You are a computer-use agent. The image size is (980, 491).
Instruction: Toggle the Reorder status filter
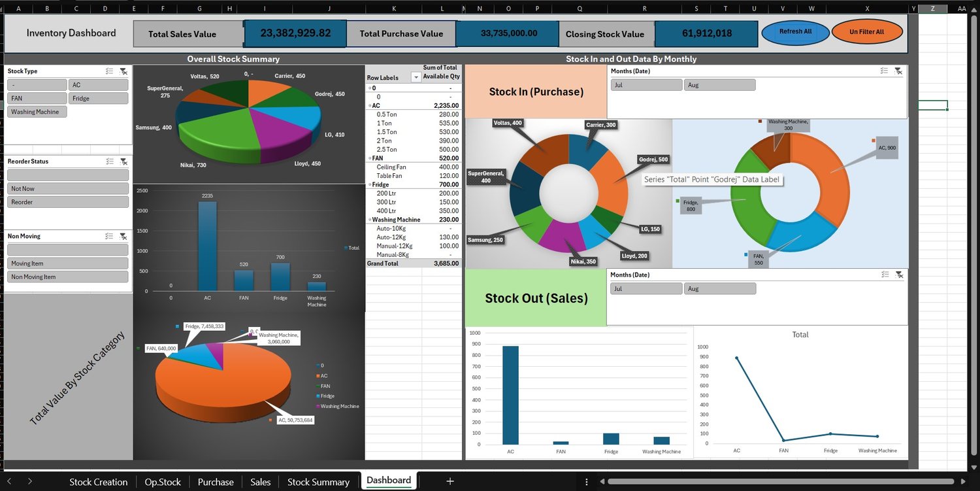pyautogui.click(x=68, y=202)
